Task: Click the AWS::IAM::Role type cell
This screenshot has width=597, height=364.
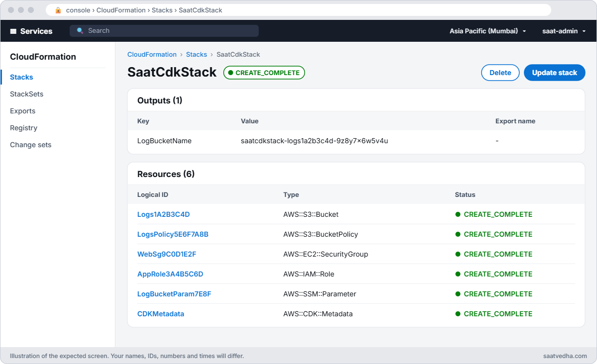Action: 309,274
